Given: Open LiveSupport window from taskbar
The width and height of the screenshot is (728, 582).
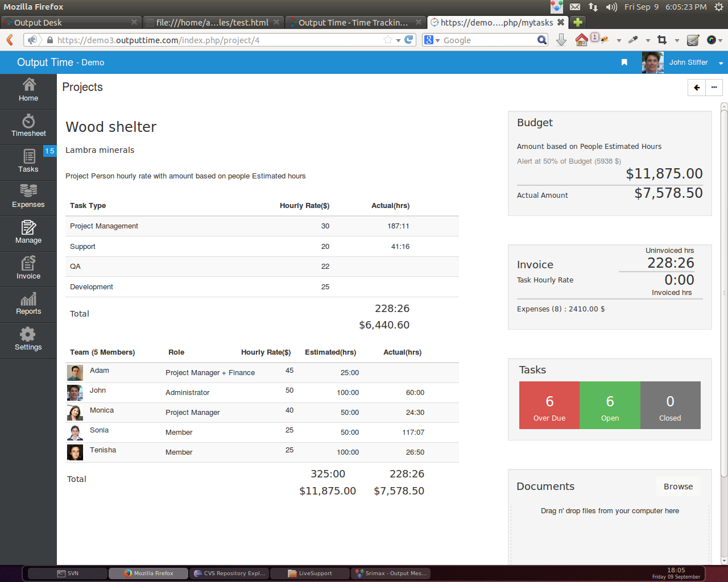Looking at the screenshot, I should 310,573.
